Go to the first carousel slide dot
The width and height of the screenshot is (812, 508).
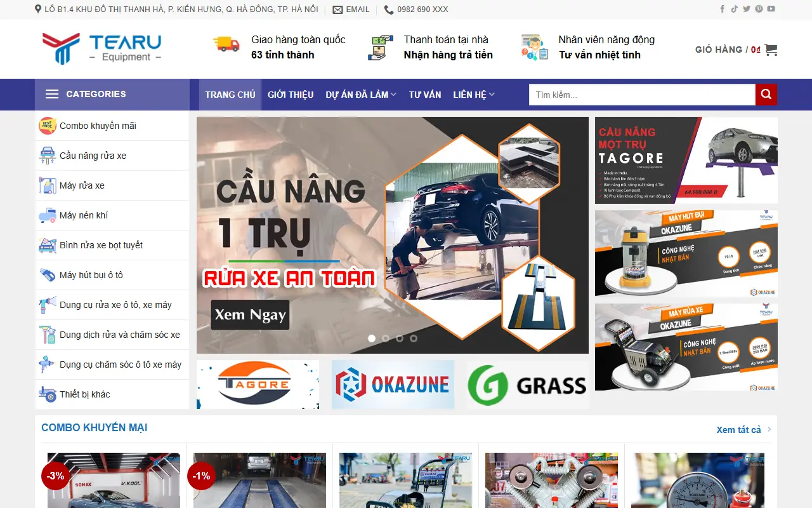tap(372, 338)
